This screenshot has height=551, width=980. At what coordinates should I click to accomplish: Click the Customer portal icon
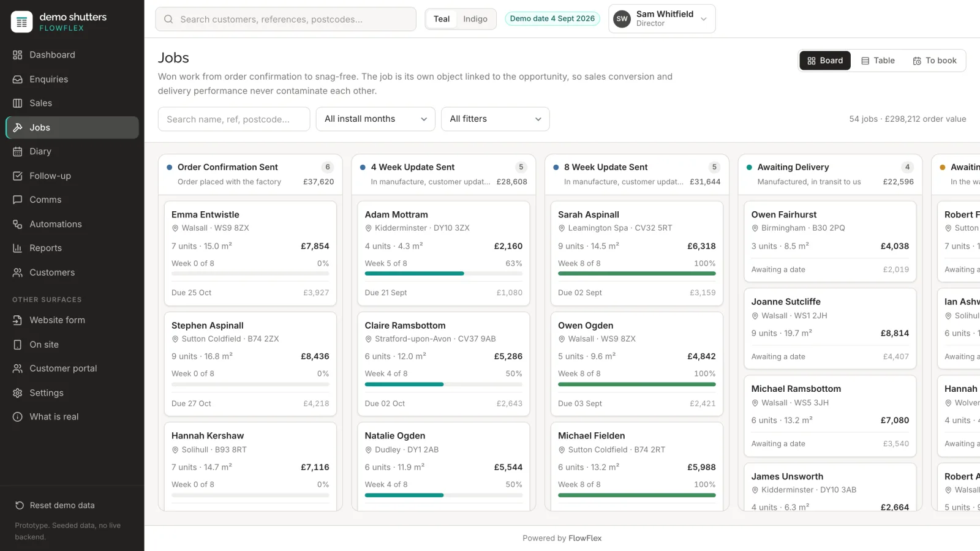click(18, 369)
